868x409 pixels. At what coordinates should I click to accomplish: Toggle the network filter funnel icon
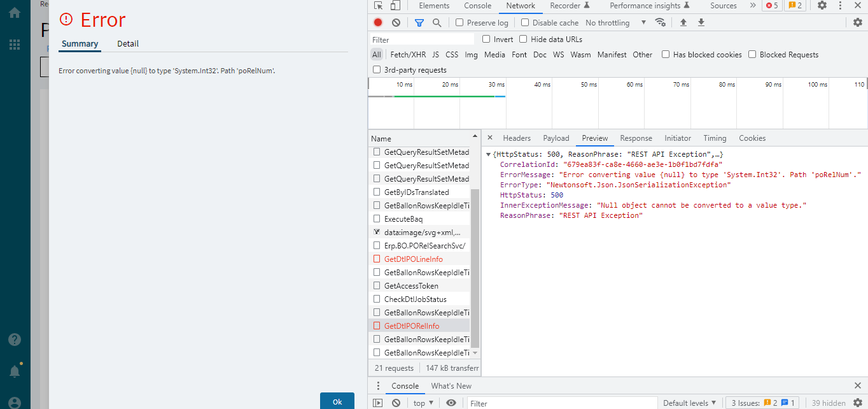coord(419,22)
